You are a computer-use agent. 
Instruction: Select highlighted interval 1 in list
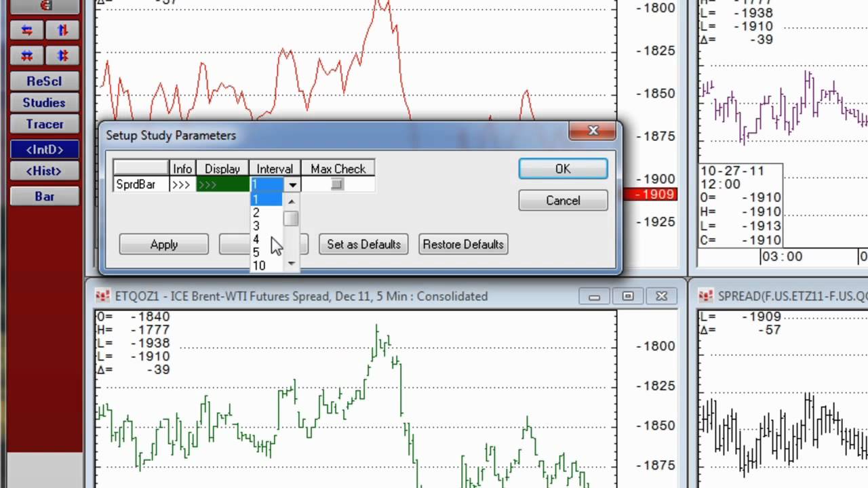[x=267, y=199]
